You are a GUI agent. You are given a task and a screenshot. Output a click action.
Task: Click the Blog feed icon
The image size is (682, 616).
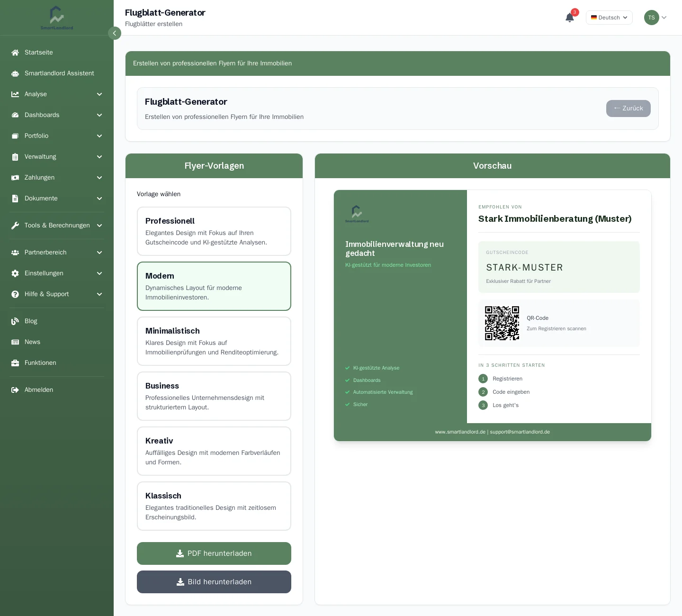15,321
